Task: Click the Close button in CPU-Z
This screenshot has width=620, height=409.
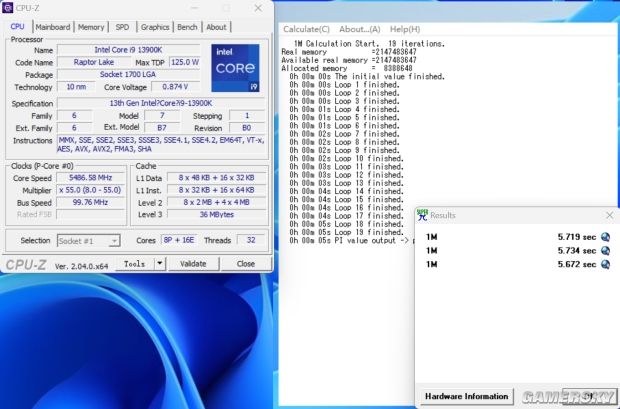Action: point(245,264)
